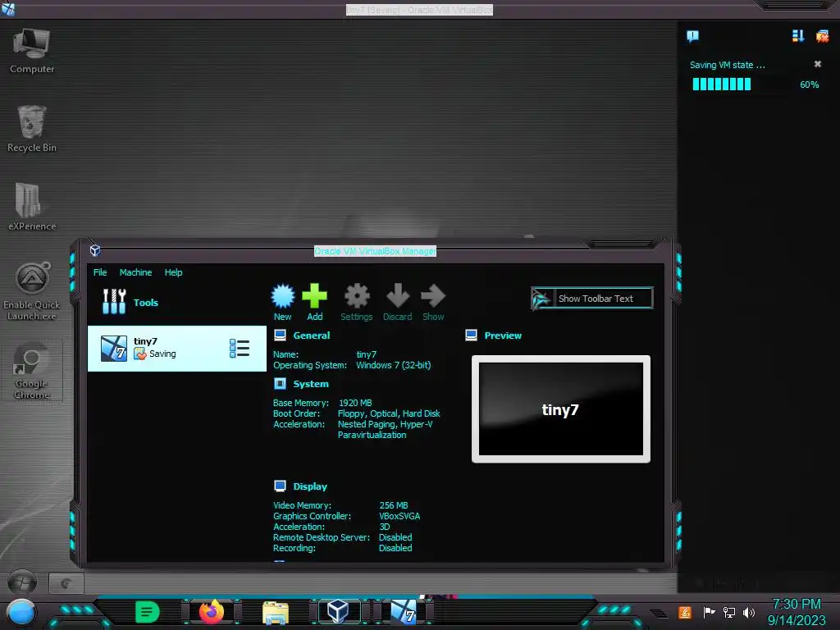The height and width of the screenshot is (630, 840).
Task: Click Show Toolbar Text button
Action: pos(592,299)
